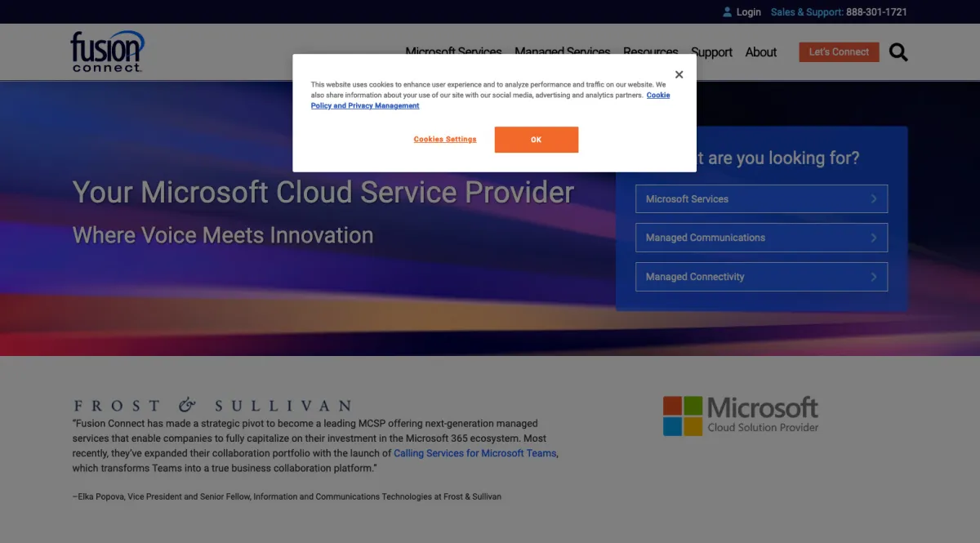Viewport: 980px width, 543px height.
Task: Click the chevron on Microsoft Services row
Action: (874, 198)
